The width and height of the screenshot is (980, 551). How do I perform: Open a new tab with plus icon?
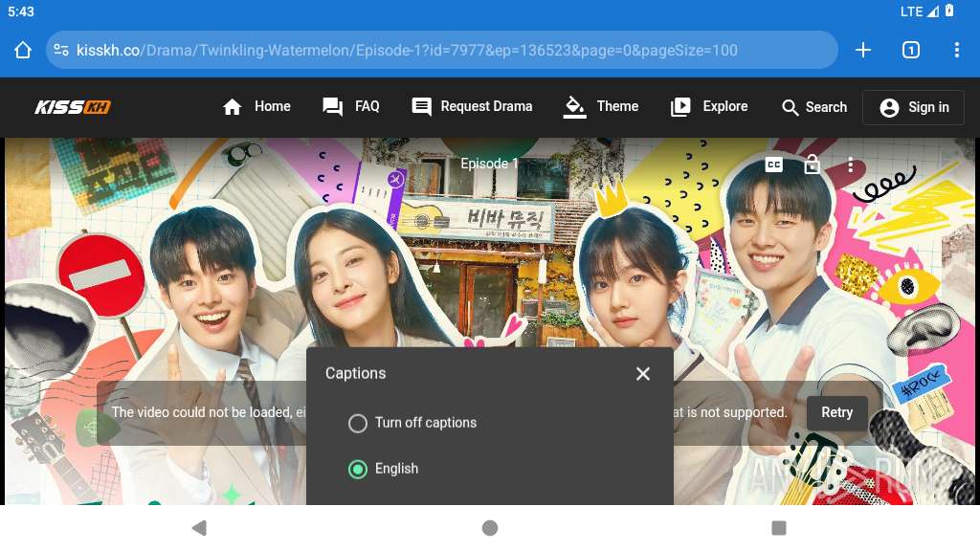point(863,50)
